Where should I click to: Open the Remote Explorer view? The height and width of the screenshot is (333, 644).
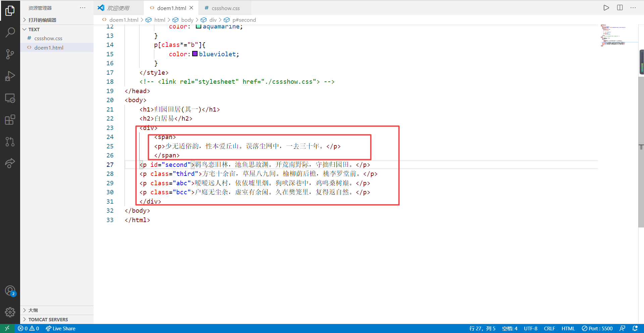click(x=10, y=98)
